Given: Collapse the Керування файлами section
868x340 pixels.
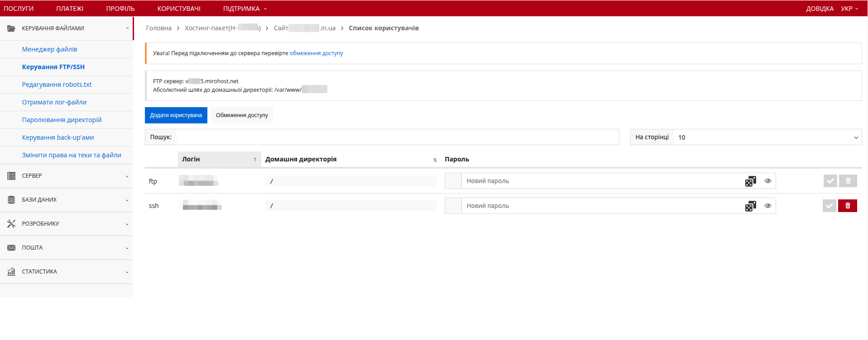Looking at the screenshot, I should [127, 28].
